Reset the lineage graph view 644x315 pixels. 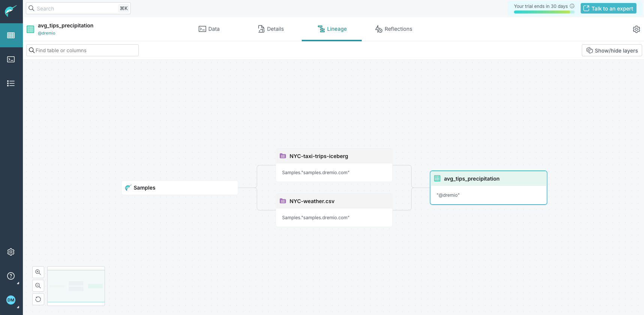[x=38, y=299]
